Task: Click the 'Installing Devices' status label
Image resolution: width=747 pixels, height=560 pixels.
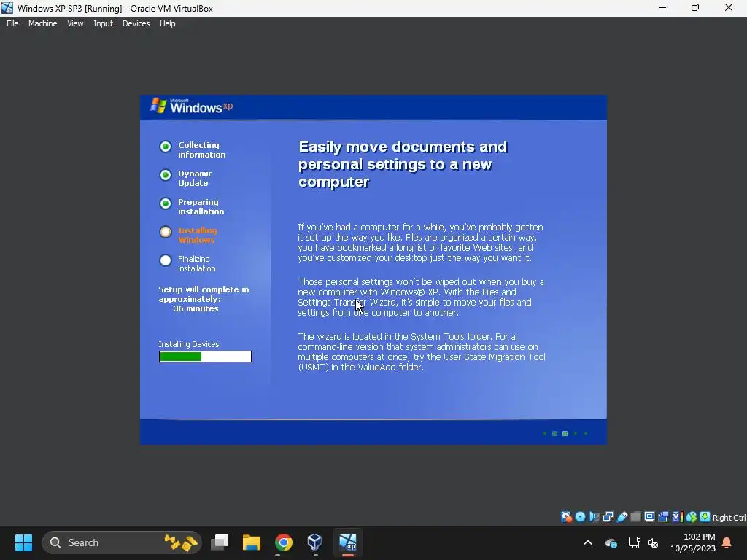Action: point(189,344)
